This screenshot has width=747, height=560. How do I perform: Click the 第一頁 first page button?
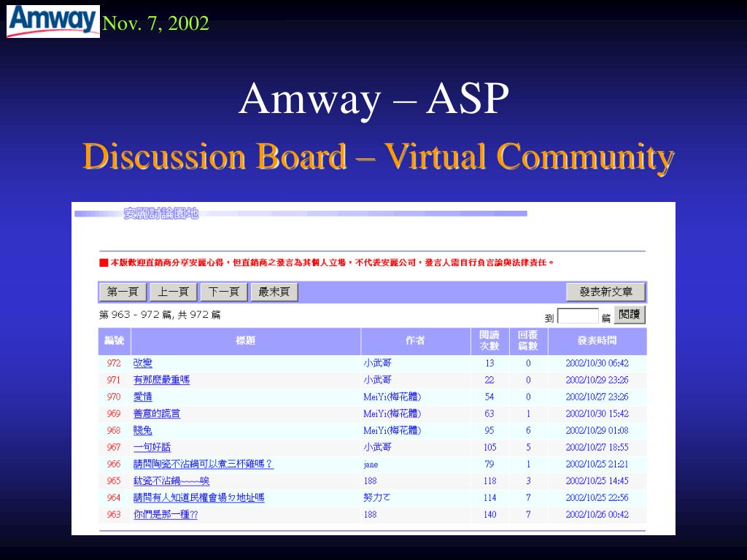[x=123, y=292]
